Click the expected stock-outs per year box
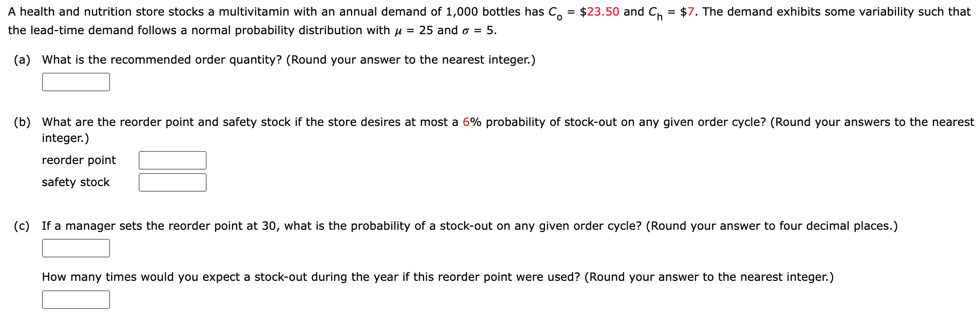 click(76, 299)
